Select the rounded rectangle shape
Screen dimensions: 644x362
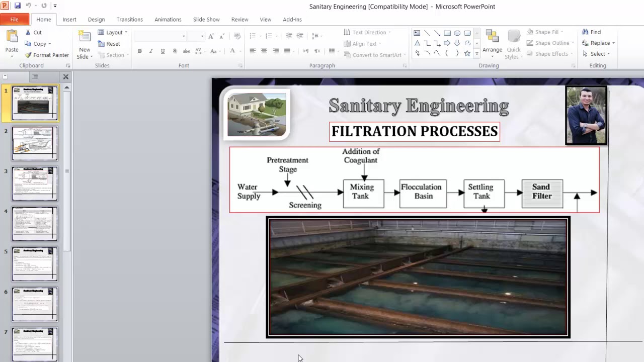click(x=467, y=33)
